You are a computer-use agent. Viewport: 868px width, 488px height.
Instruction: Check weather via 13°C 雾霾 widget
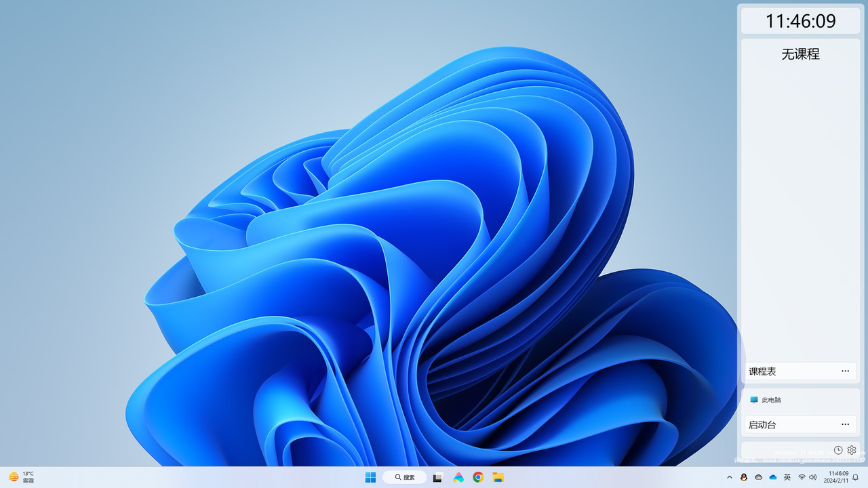20,477
